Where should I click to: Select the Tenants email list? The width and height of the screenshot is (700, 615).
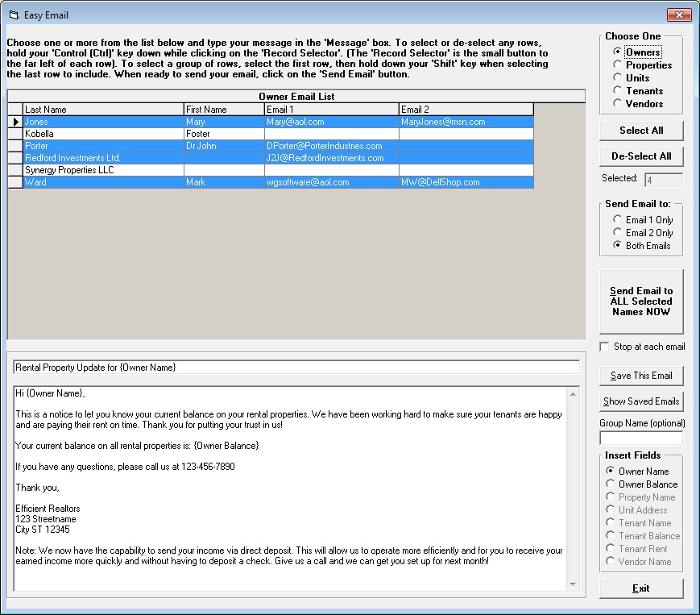click(x=617, y=91)
